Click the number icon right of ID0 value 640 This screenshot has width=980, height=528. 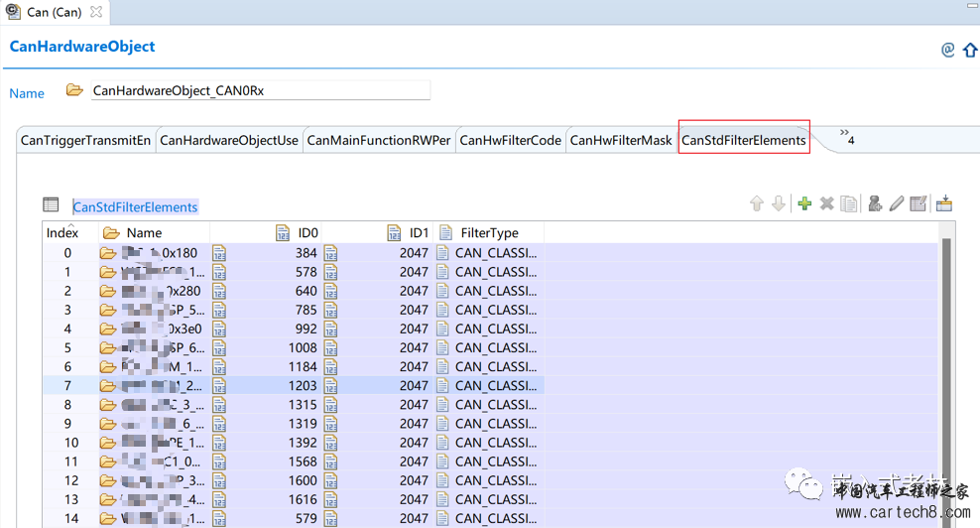[x=330, y=291]
